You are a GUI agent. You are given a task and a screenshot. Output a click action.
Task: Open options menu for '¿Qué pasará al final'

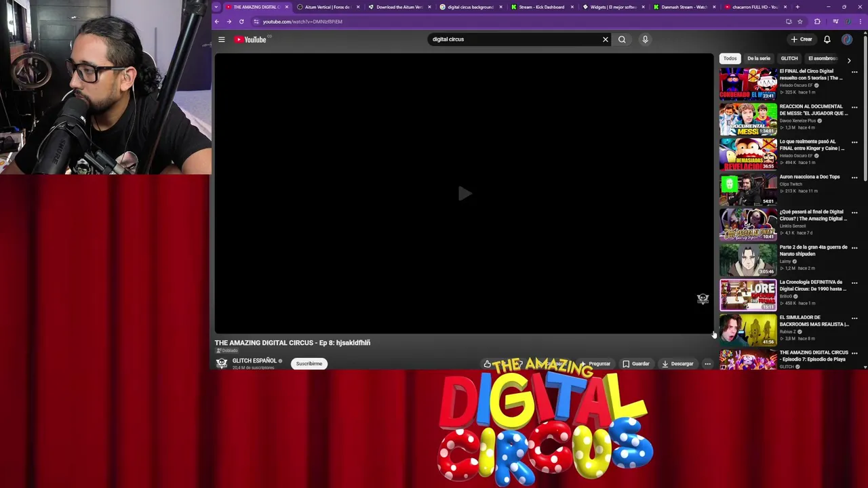pyautogui.click(x=854, y=213)
